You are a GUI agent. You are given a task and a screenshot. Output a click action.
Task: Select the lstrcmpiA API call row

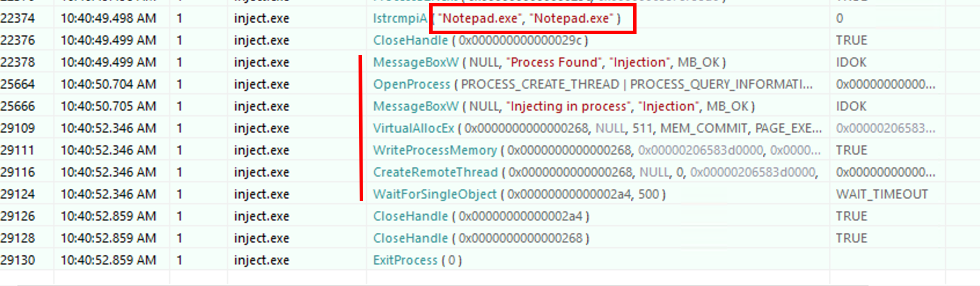[x=400, y=19]
